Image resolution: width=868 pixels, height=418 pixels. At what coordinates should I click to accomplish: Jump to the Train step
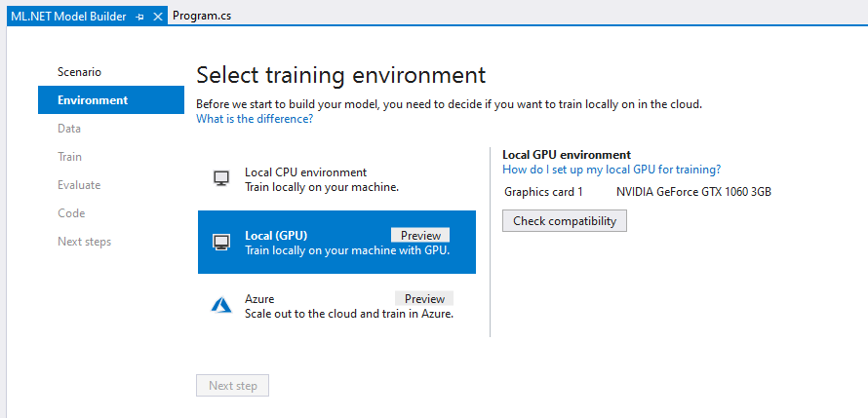(x=69, y=157)
